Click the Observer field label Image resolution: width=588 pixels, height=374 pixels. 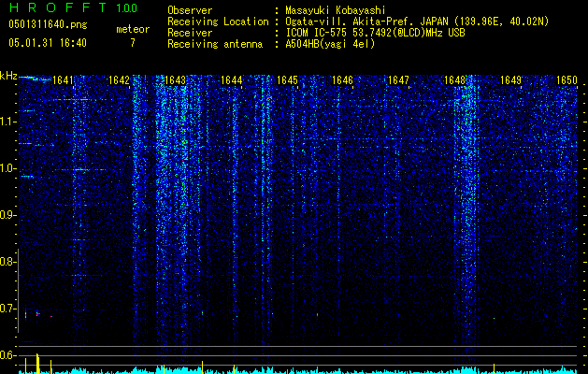[190, 10]
